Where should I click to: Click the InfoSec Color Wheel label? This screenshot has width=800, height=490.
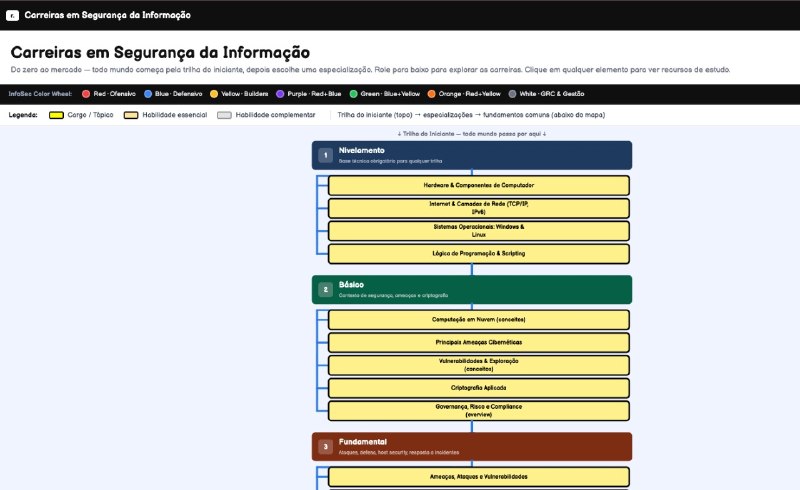click(40, 94)
